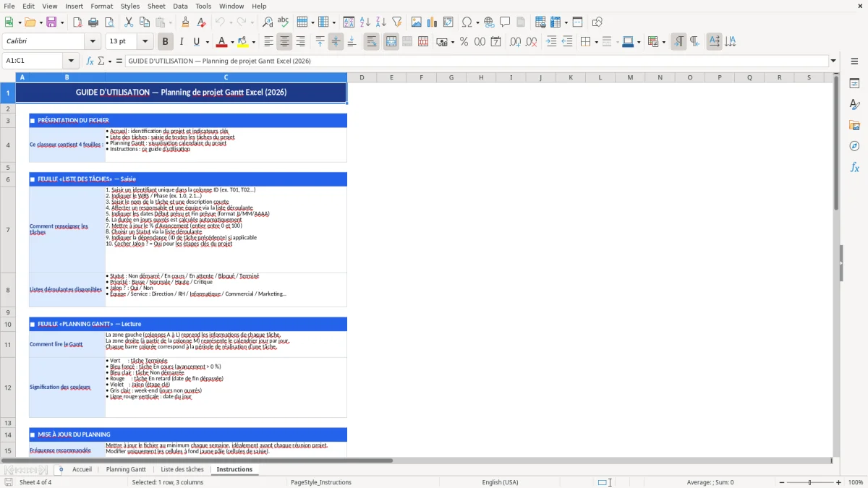Insert Image icon in toolbar

pos(417,22)
